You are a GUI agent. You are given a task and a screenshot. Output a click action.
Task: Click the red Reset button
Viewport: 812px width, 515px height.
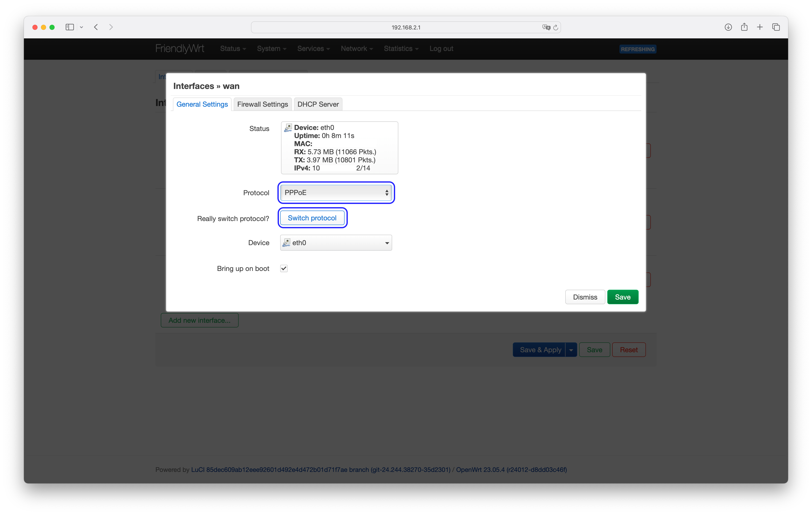tap(629, 350)
